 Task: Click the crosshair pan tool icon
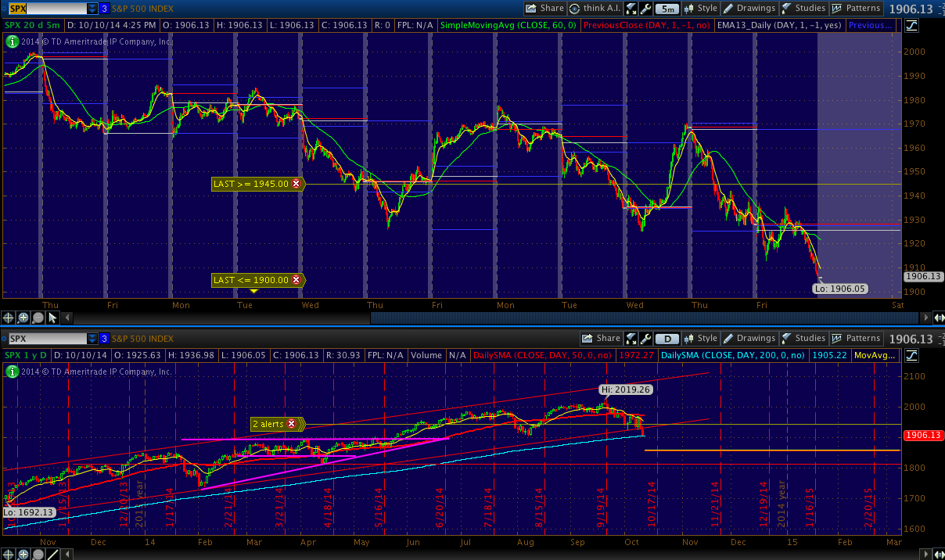coord(9,318)
